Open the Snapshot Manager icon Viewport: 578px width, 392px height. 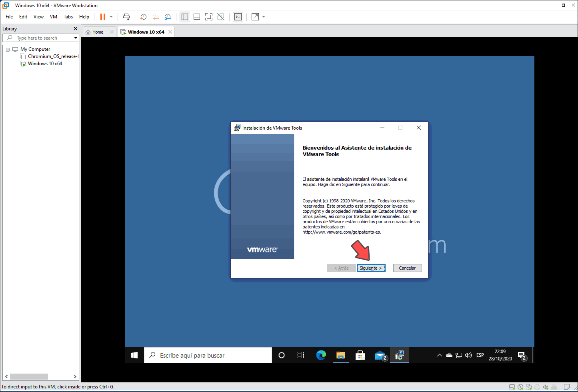coord(168,17)
